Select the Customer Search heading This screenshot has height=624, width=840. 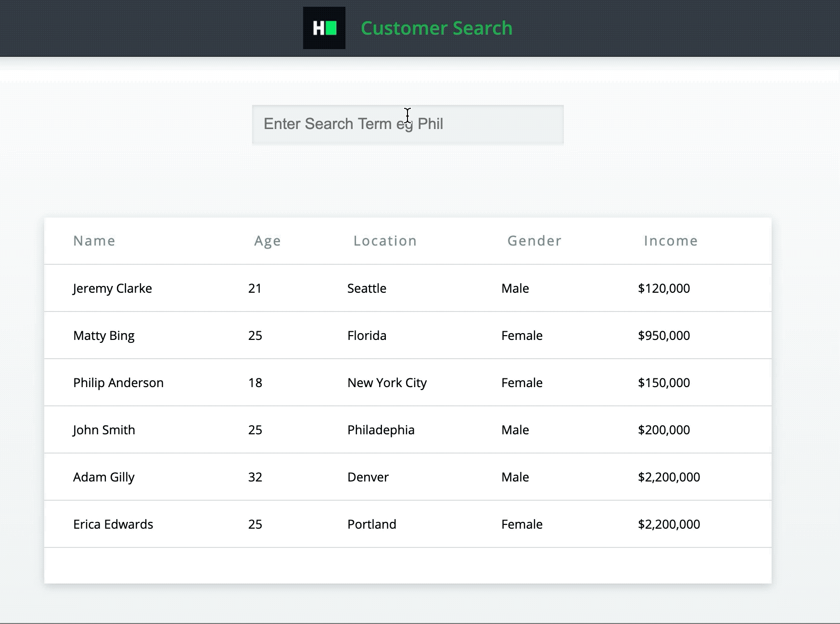pyautogui.click(x=436, y=27)
